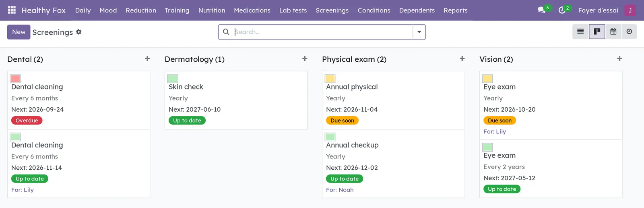Open the Conditions menu
Screen dimensions: 644x208
[374, 10]
